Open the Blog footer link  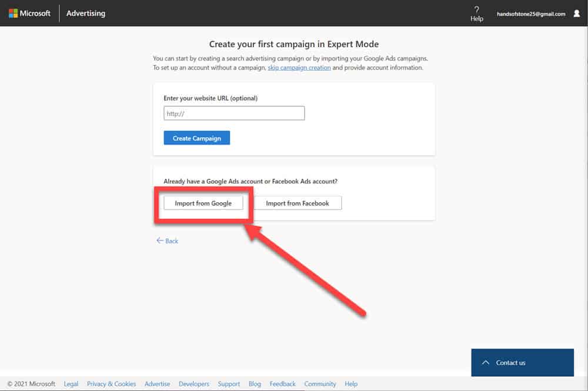pos(255,384)
